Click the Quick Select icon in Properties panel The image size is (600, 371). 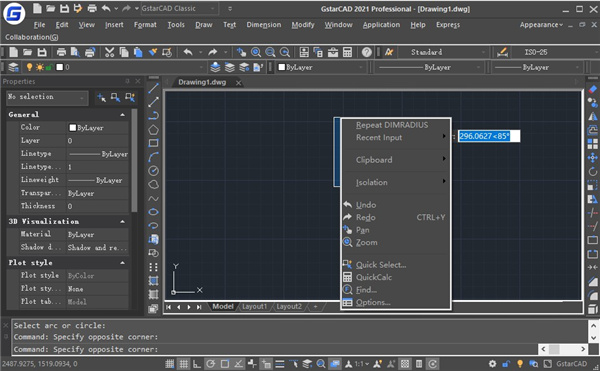pyautogui.click(x=130, y=98)
